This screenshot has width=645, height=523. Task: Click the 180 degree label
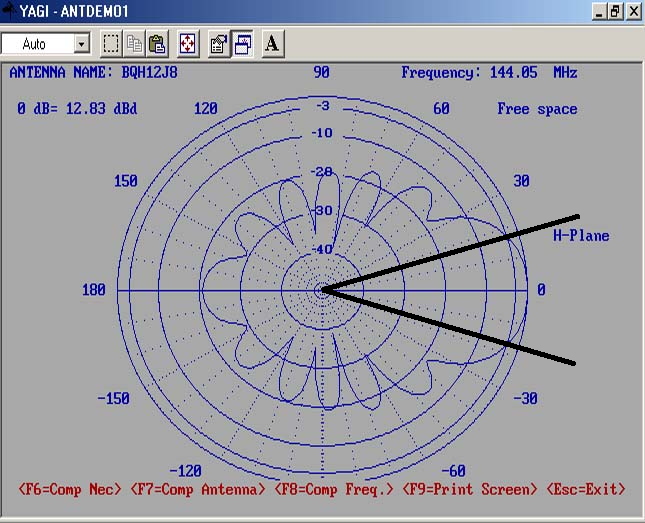tap(94, 290)
